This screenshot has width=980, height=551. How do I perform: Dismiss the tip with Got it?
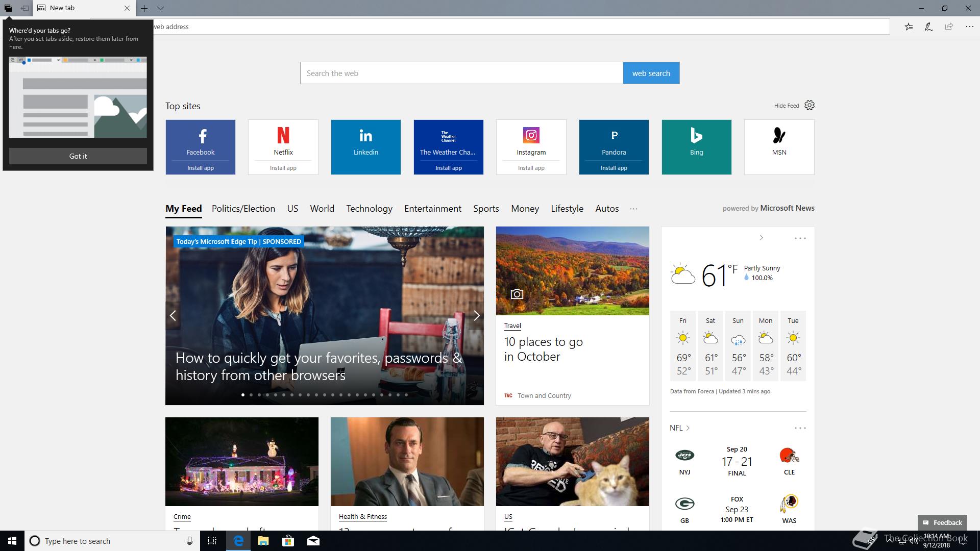click(78, 156)
